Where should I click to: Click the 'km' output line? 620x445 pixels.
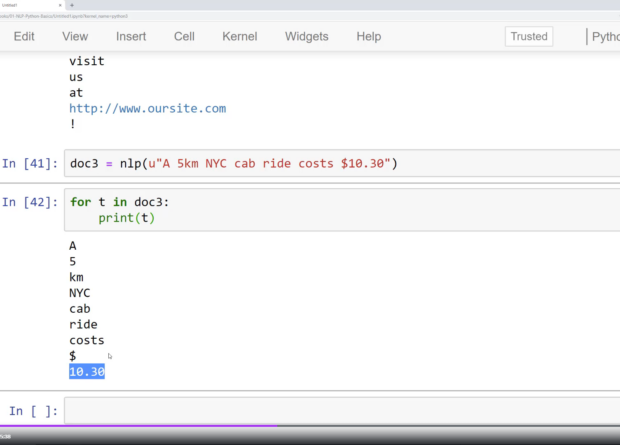tap(76, 277)
